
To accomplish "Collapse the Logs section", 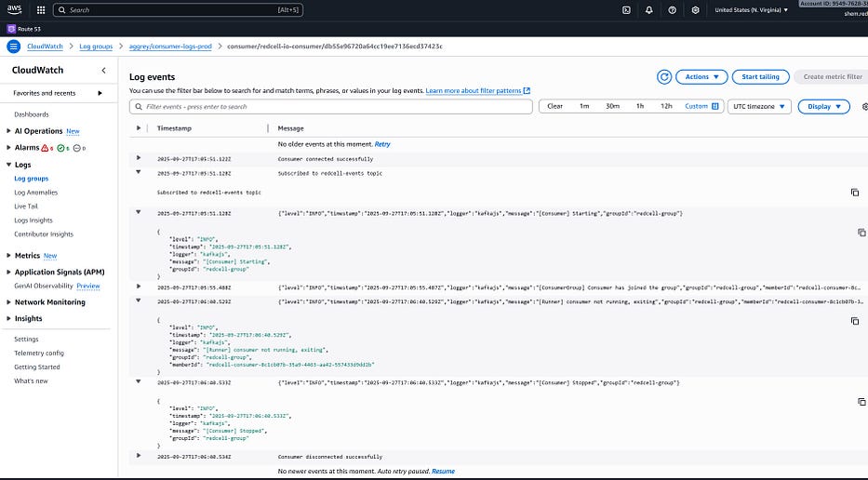I will click(x=8, y=165).
